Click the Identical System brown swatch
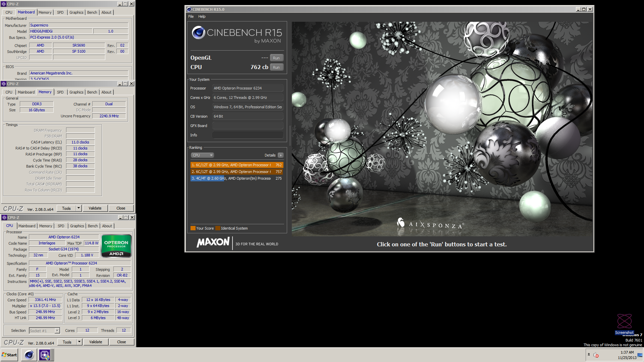 pyautogui.click(x=218, y=228)
